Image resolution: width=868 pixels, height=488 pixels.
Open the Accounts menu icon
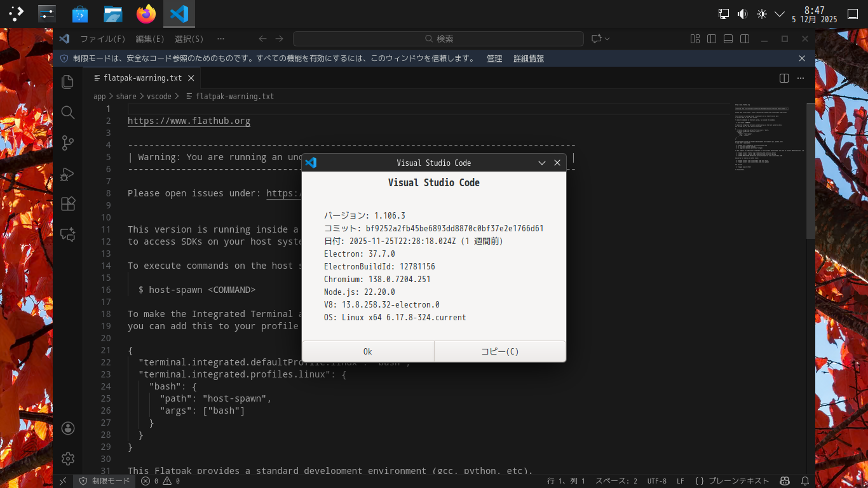tap(68, 428)
